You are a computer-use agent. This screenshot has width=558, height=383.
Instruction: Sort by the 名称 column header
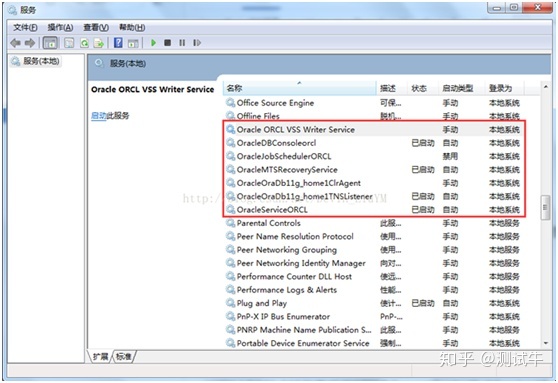(x=299, y=88)
